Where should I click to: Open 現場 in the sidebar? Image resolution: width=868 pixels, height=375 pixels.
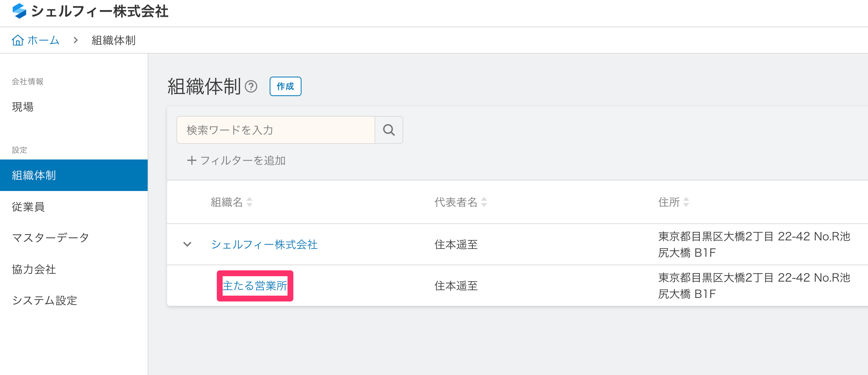23,107
